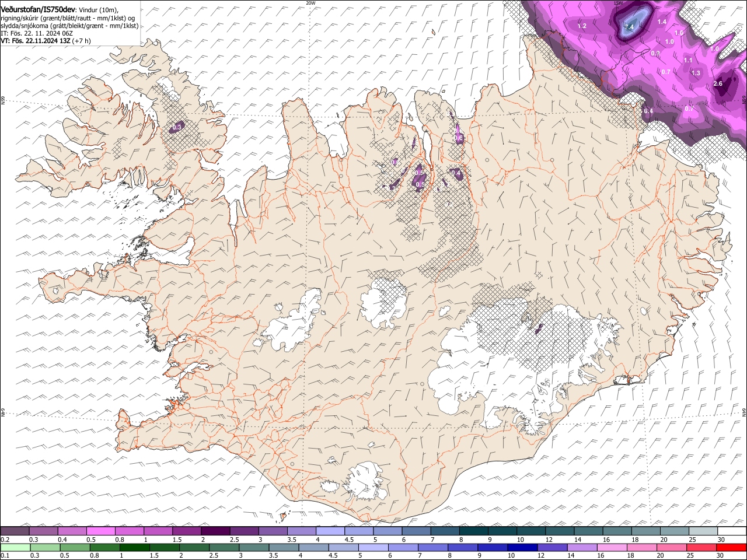
Task: Select lower legend lavender swatch between 5 and 6
Action: pyautogui.click(x=373, y=547)
